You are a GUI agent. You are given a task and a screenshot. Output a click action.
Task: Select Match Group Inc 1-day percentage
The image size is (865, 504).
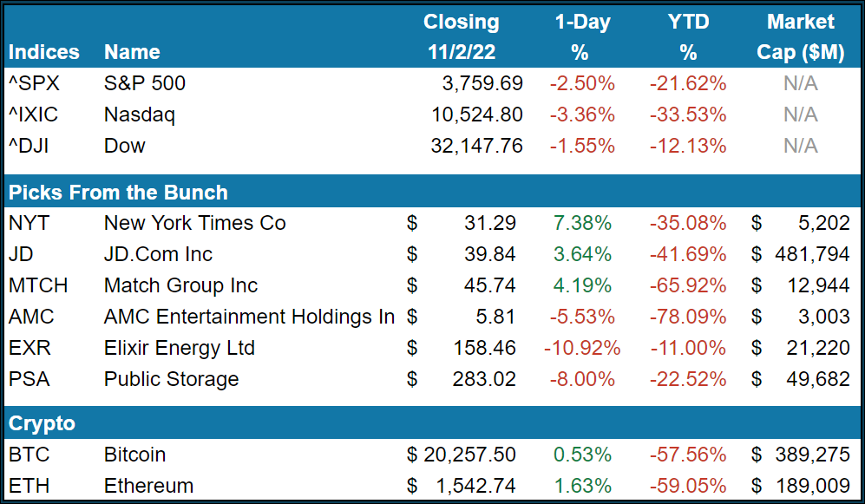click(x=580, y=285)
